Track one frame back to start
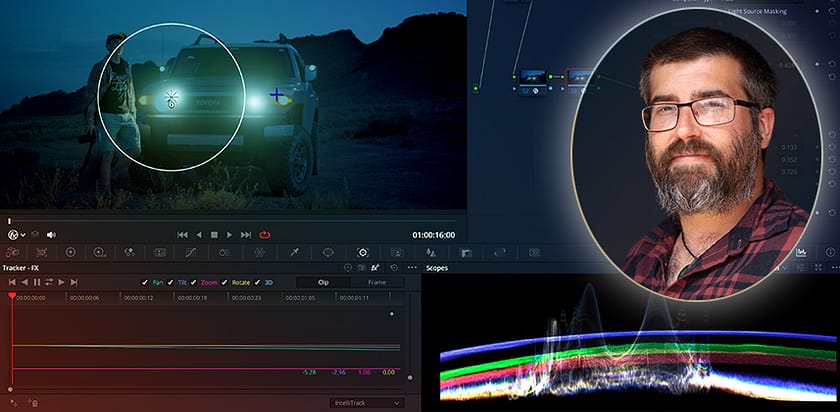The width and height of the screenshot is (840, 412). [x=12, y=282]
